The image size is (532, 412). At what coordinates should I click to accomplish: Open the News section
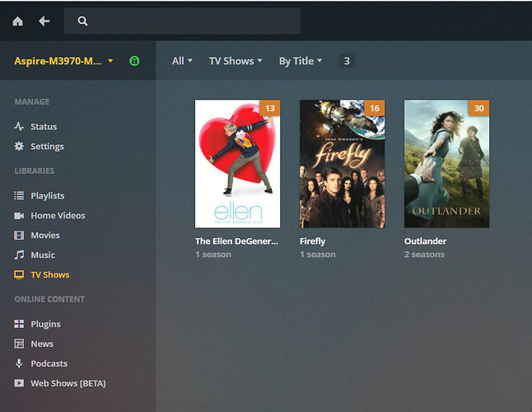42,344
